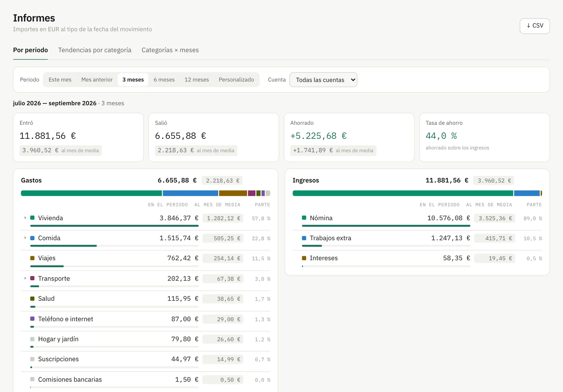The image size is (563, 392).
Task: Select the Por periodo tab
Action: click(30, 50)
